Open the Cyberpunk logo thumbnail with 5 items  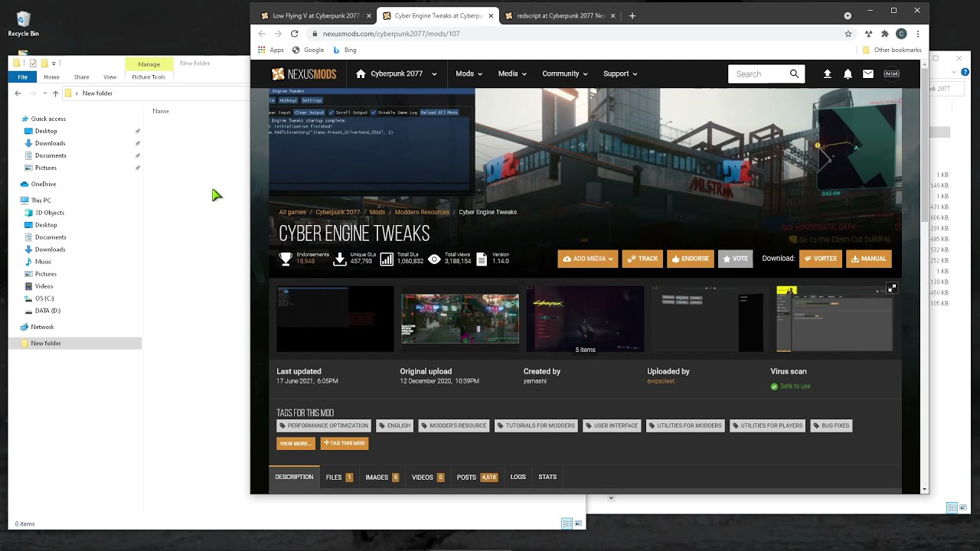(x=585, y=318)
